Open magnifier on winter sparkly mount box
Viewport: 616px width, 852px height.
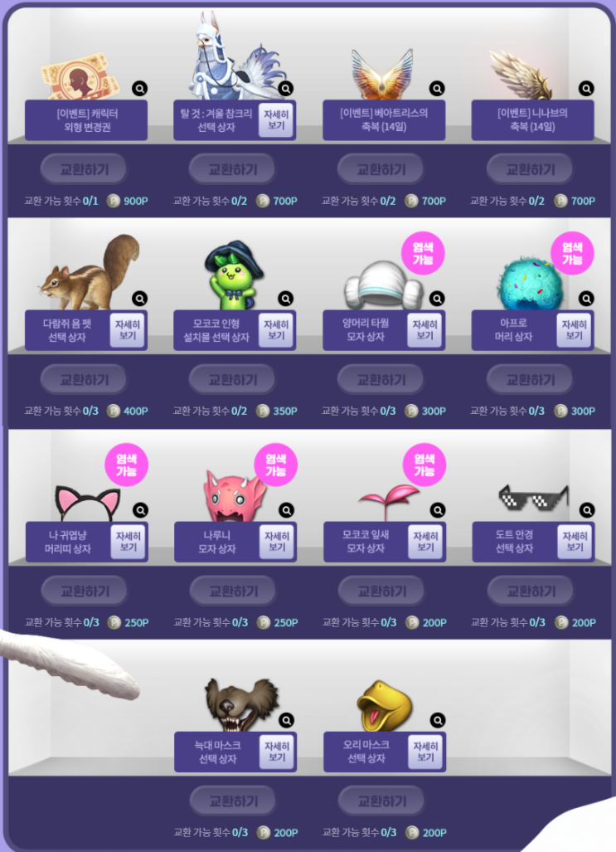click(x=286, y=89)
